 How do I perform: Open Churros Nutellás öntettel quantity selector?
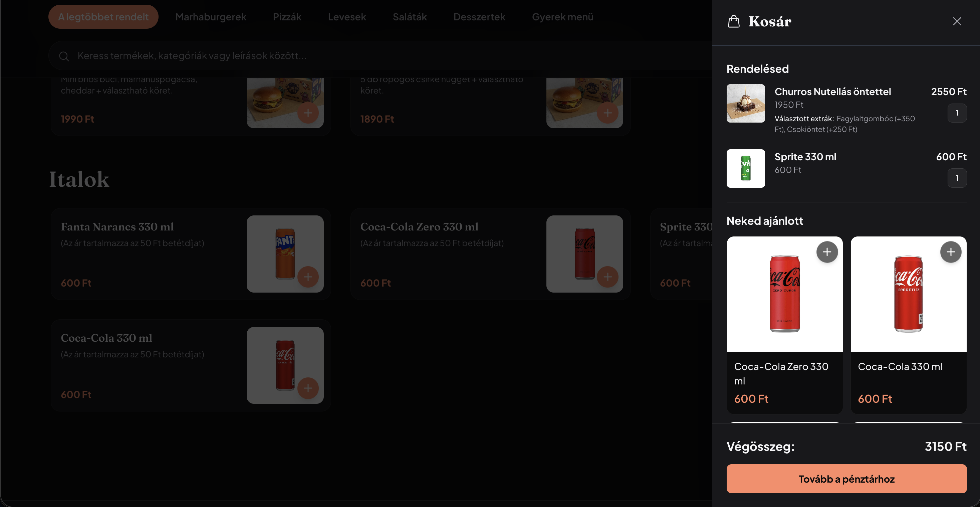[957, 113]
